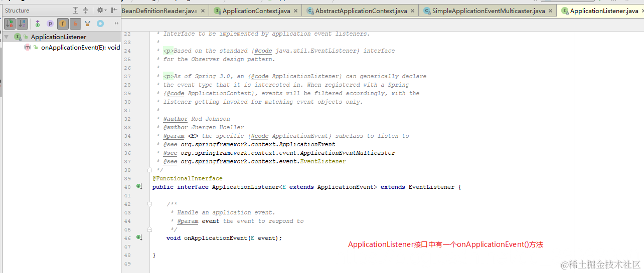Screen dimensions: 644x273
Task: Click fold end marker at line 45
Action: coord(149,229)
